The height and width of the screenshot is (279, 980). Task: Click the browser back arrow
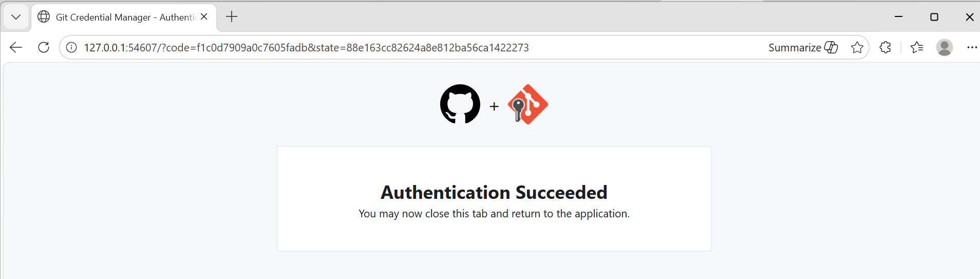[16, 48]
